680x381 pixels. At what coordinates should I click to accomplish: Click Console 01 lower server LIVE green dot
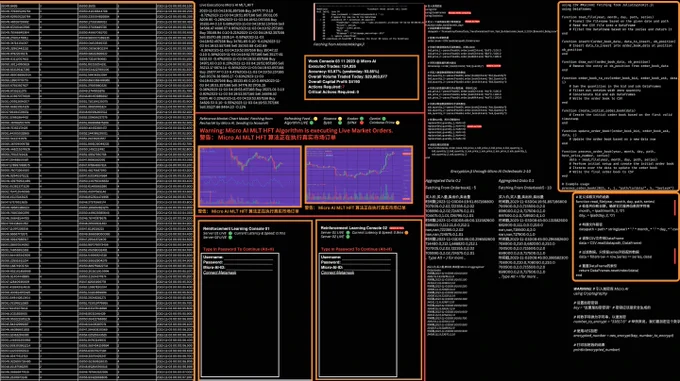click(230, 238)
